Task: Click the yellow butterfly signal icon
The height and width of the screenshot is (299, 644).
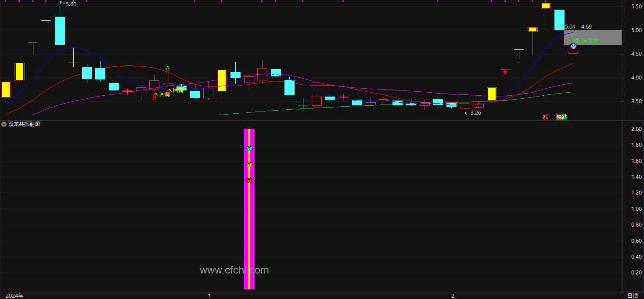Action: coord(249,165)
